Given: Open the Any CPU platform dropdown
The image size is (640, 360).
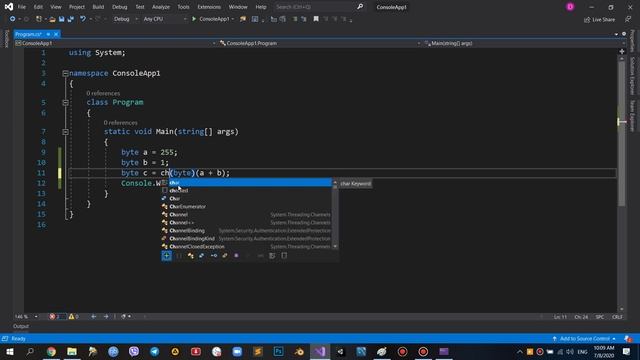Looking at the screenshot, I should tap(164, 19).
